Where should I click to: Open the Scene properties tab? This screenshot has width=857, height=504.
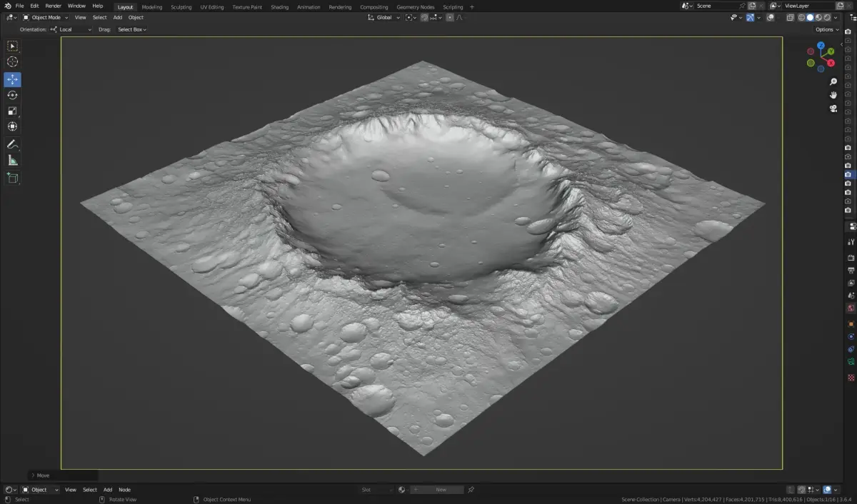(x=851, y=296)
